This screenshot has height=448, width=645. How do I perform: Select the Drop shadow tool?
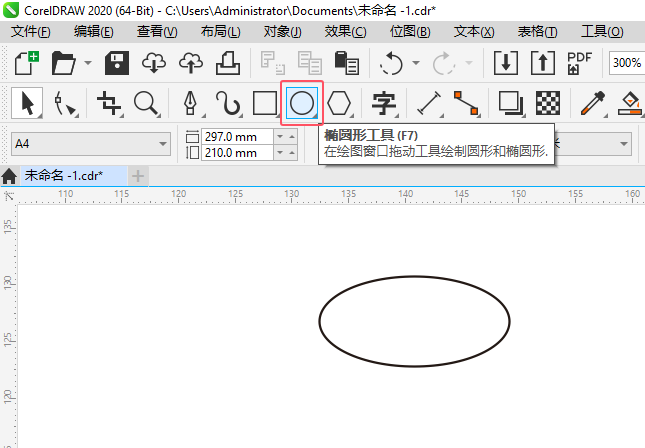point(511,103)
